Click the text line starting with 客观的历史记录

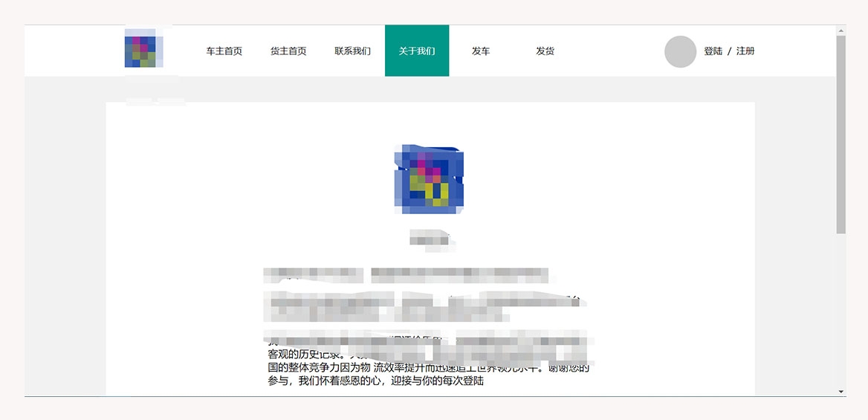pyautogui.click(x=306, y=354)
